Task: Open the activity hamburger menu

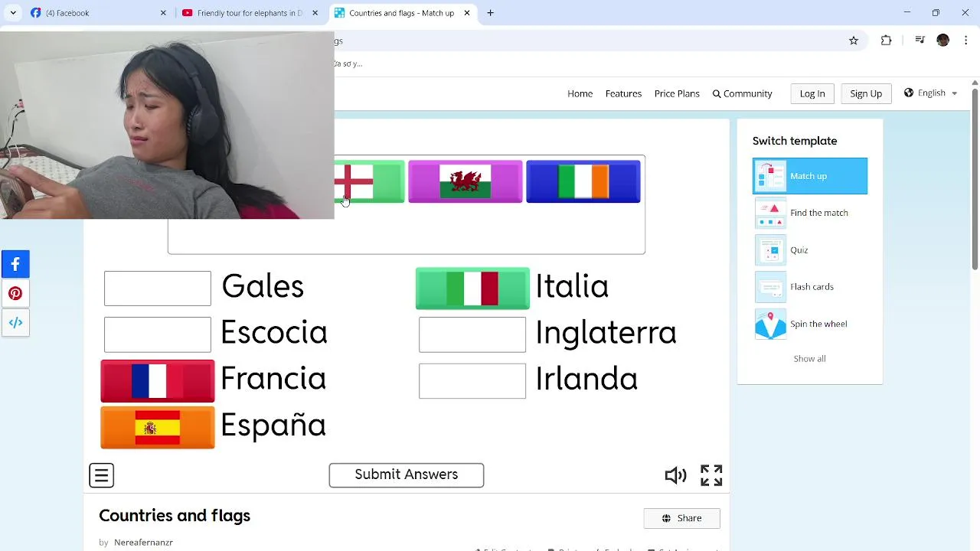Action: (x=102, y=475)
